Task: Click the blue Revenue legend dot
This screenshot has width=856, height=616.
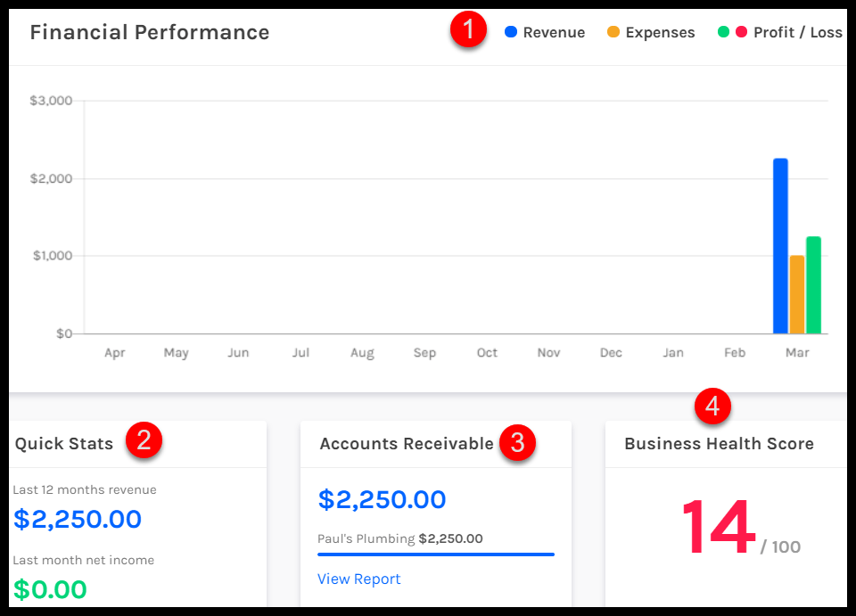Action: click(x=510, y=32)
